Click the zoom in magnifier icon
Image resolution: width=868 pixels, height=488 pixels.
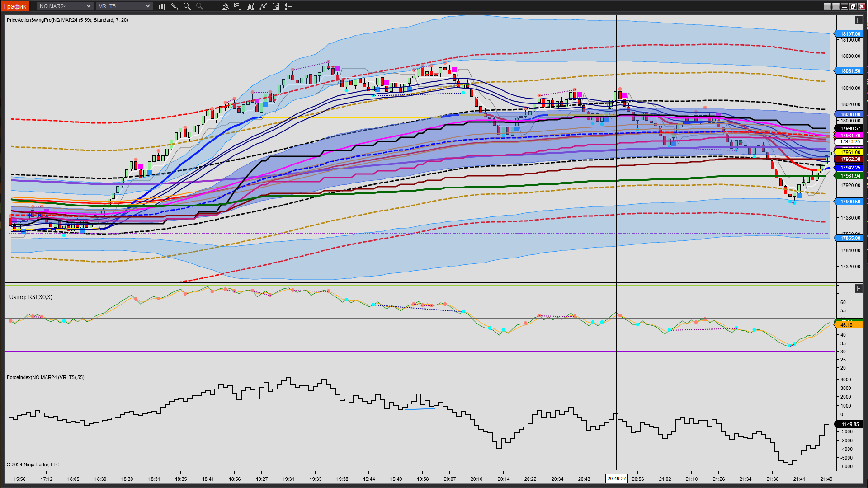(187, 6)
